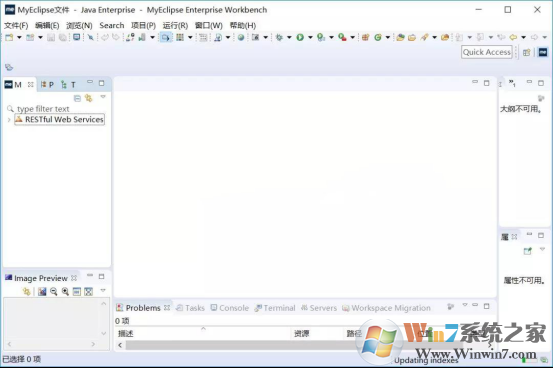The width and height of the screenshot is (553, 368).
Task: Click the Updating indexes status text
Action: (426, 360)
